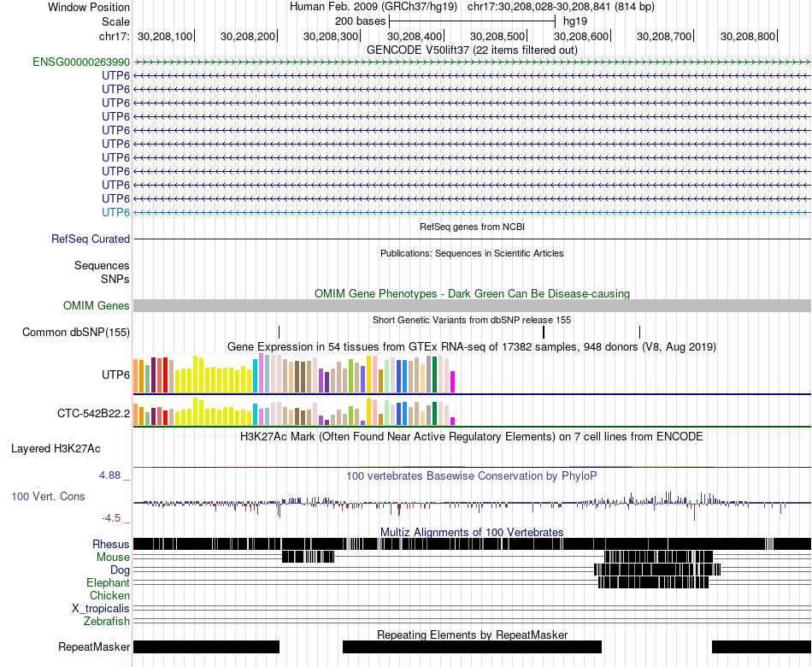Click the magenta bar in UTP6 expression chart
This screenshot has width=812, height=667.
[x=453, y=382]
